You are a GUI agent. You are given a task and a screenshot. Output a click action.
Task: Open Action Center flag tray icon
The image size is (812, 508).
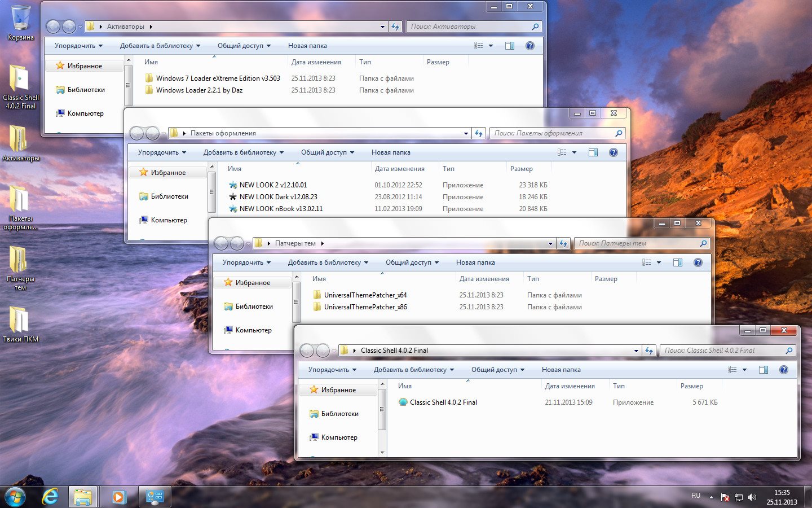coord(725,497)
